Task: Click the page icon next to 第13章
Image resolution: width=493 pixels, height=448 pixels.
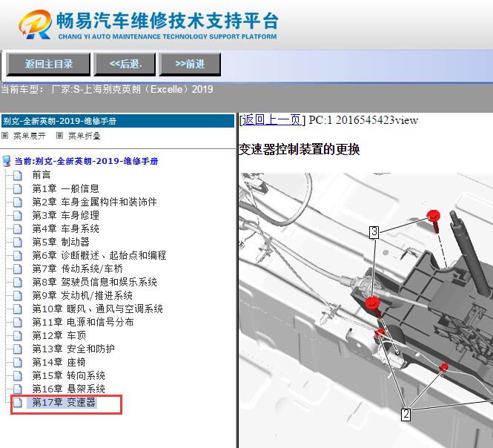Action: tap(18, 349)
